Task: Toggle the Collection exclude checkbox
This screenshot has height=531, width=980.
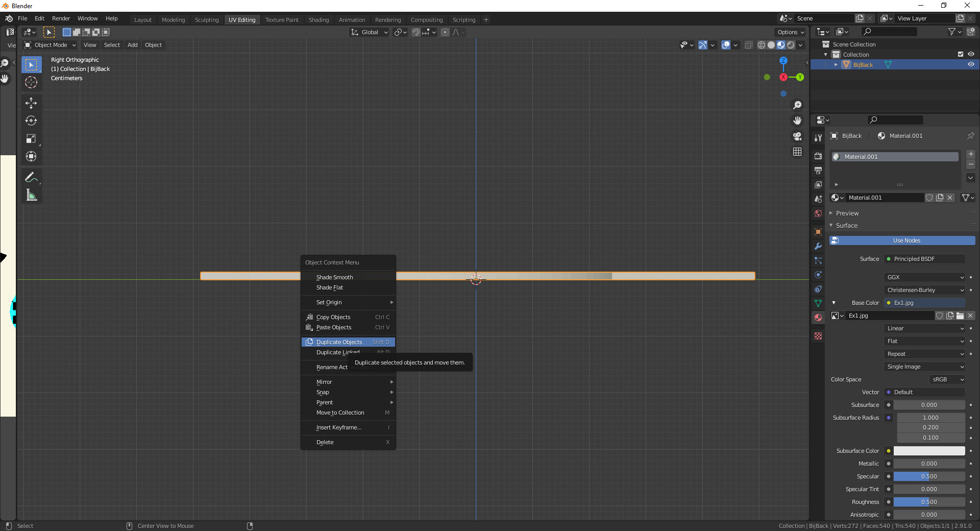Action: pos(960,55)
